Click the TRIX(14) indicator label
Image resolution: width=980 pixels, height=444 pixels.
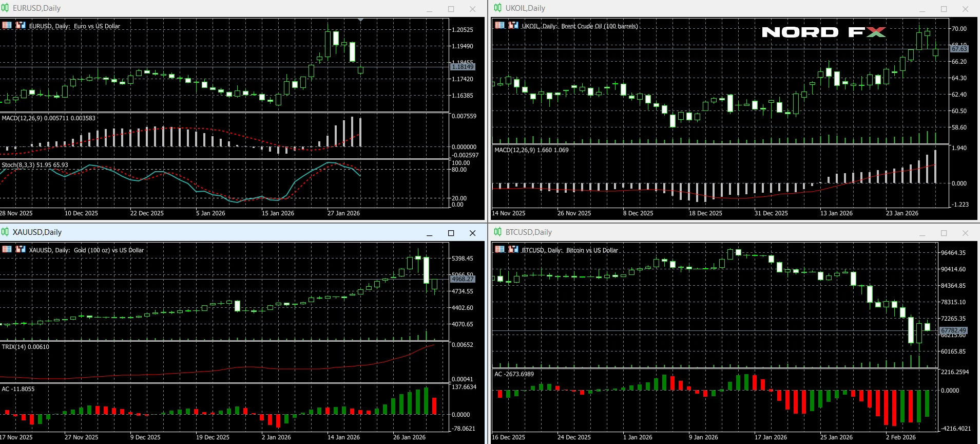(x=26, y=347)
